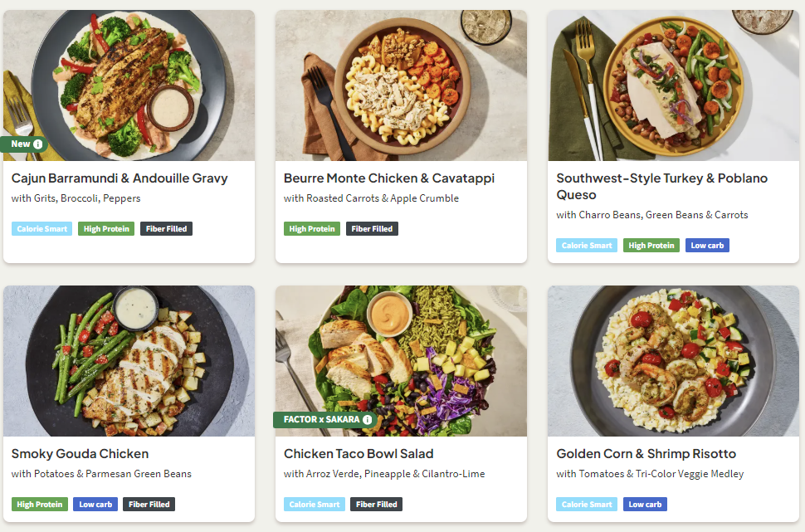The image size is (805, 532).
Task: Click the info icon beside FACTOR x SAKARA
Action: (x=368, y=420)
